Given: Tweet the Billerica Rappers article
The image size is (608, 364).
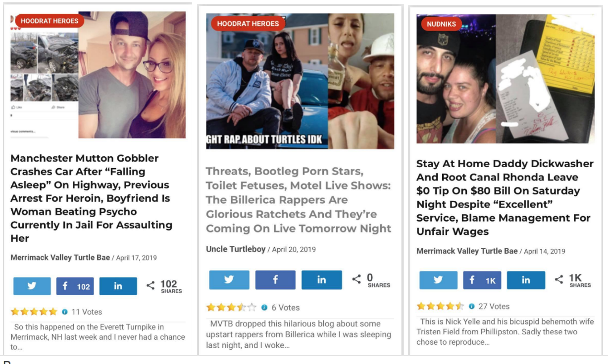Looking at the screenshot, I should point(229,279).
